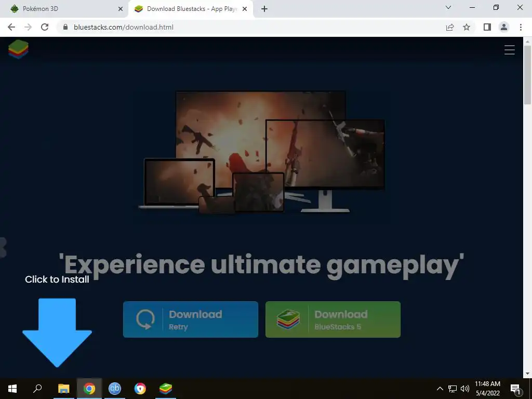Open Windows taskbar search

coord(37,389)
